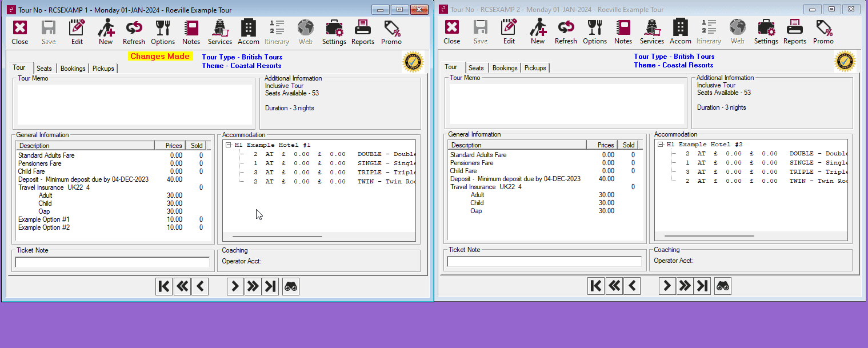Go to first record in RCSEXAMP 2 window
This screenshot has height=348, width=868.
tap(596, 286)
